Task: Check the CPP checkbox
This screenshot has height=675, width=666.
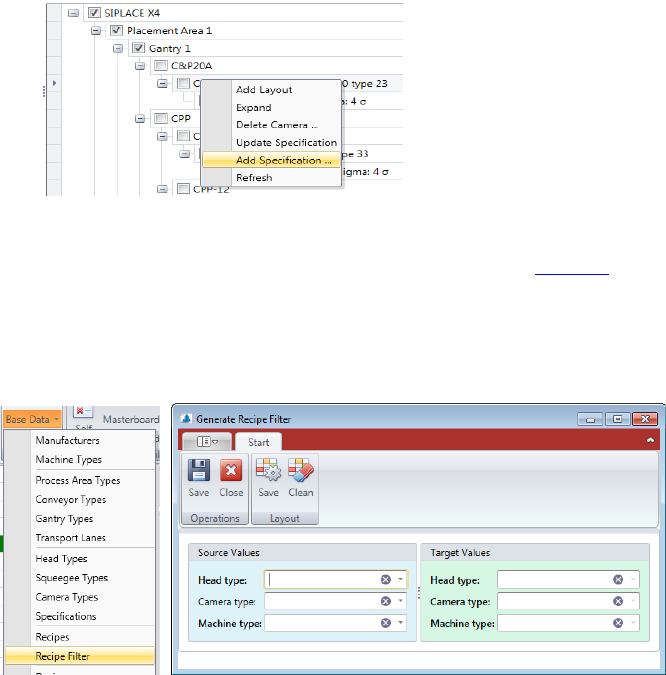Action: pos(161,118)
